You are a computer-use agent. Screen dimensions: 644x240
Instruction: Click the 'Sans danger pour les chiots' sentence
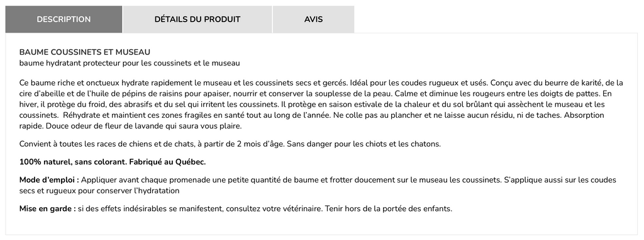(364, 144)
